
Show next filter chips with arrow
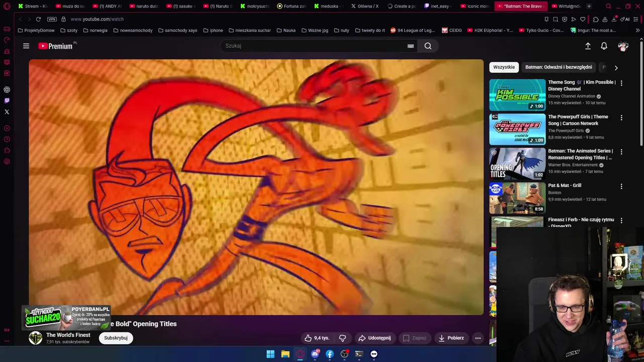[x=616, y=67]
